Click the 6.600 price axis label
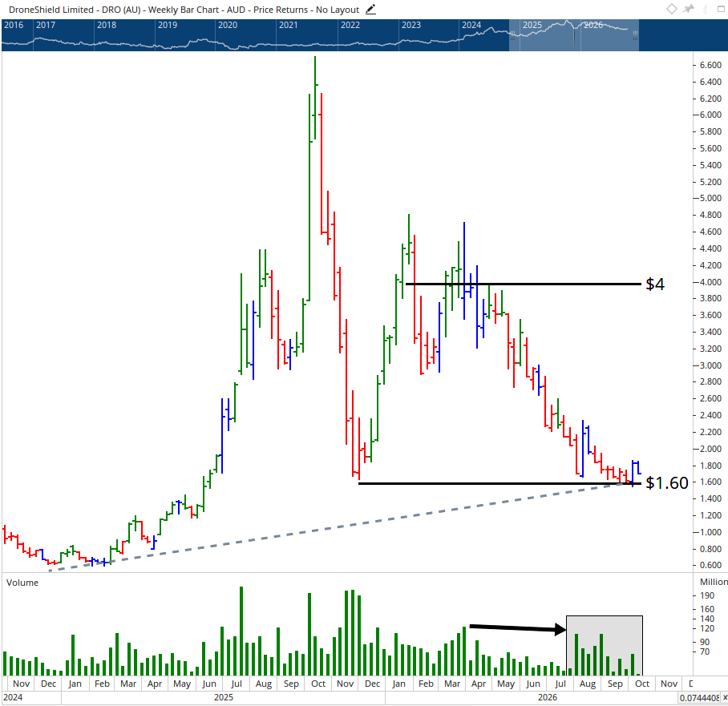The height and width of the screenshot is (706, 728). [710, 65]
